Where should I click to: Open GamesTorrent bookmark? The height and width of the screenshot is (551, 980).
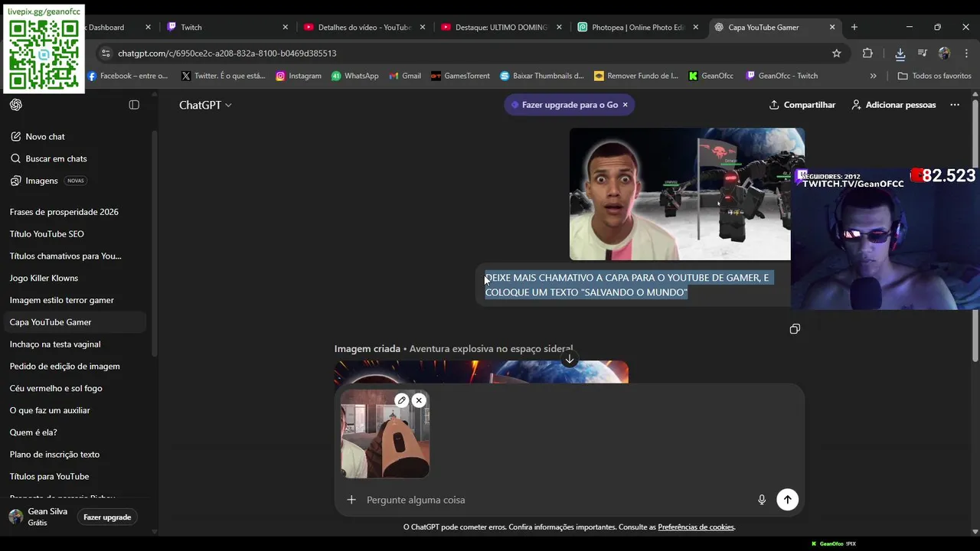(460, 76)
